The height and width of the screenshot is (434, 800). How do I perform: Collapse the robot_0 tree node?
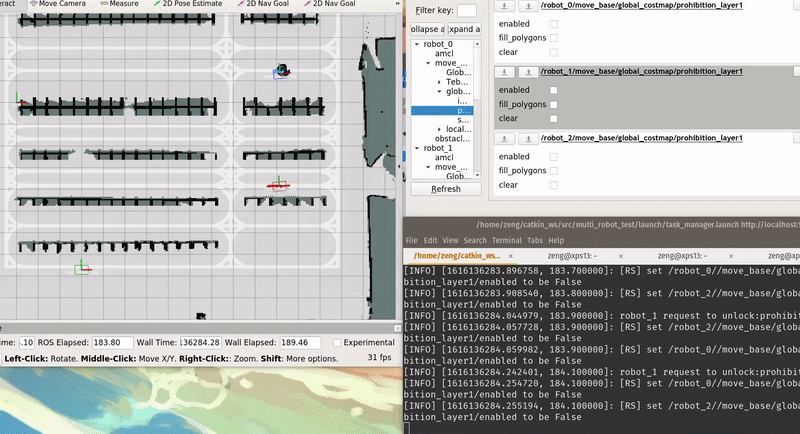point(417,44)
